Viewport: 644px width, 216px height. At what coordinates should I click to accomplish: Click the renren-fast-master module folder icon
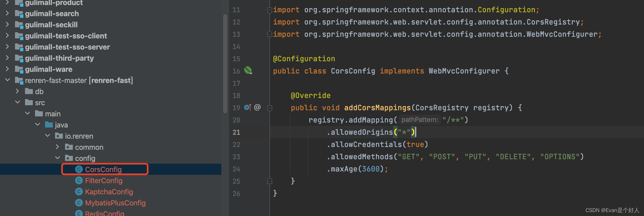[19, 80]
